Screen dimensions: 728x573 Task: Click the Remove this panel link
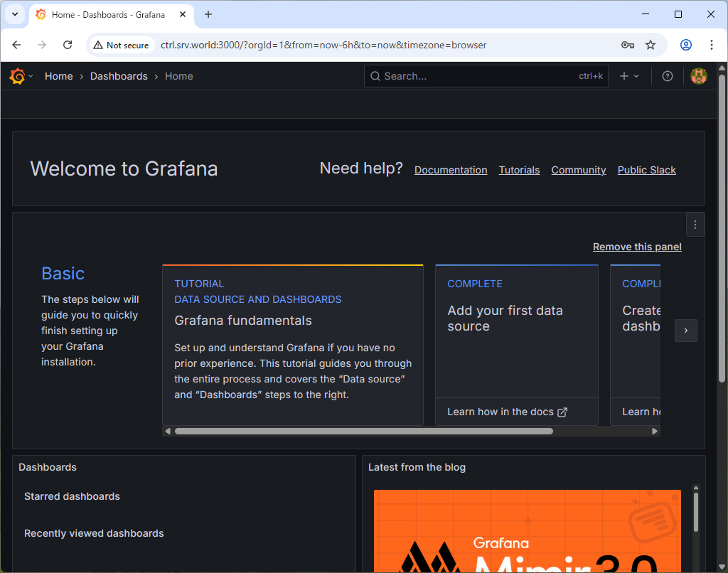(637, 247)
